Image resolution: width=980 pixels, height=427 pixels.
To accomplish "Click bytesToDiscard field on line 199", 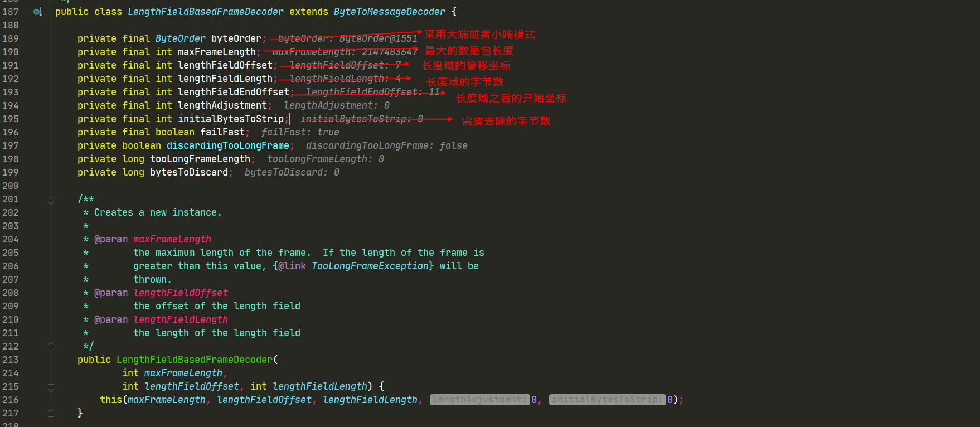I will [189, 172].
